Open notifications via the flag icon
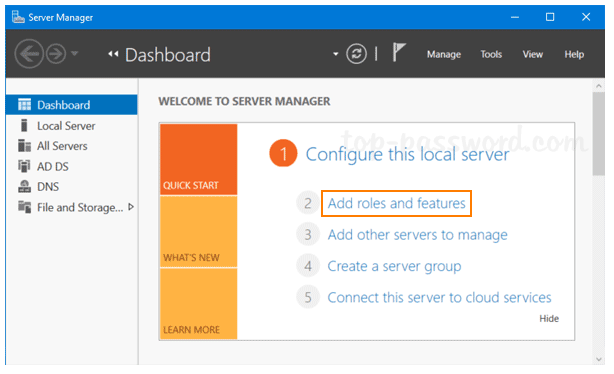 [399, 52]
